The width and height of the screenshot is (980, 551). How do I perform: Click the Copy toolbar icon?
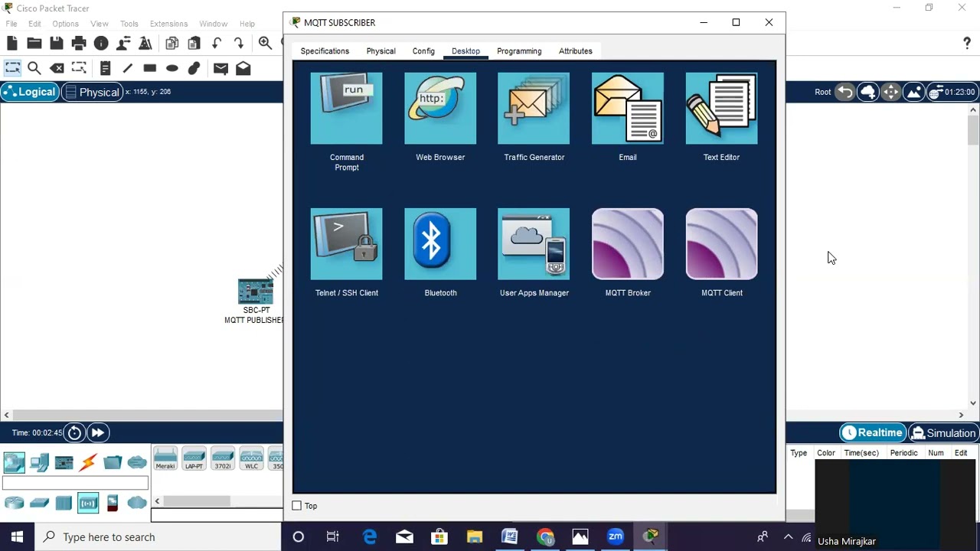pos(172,44)
